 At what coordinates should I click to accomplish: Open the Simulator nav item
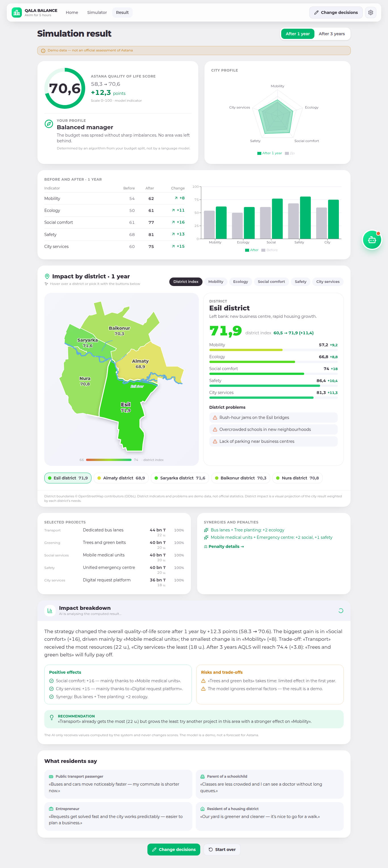[97, 12]
